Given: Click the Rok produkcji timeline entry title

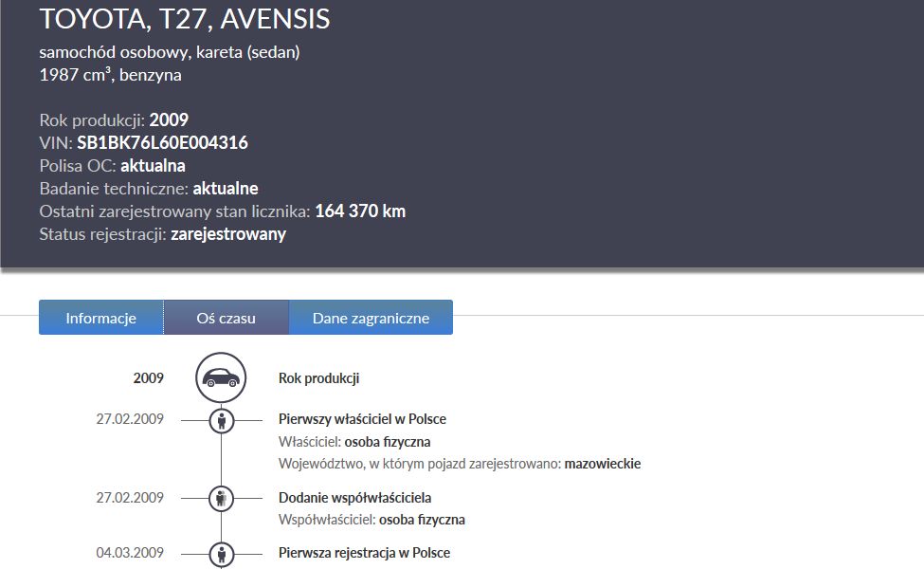Looking at the screenshot, I should [318, 378].
